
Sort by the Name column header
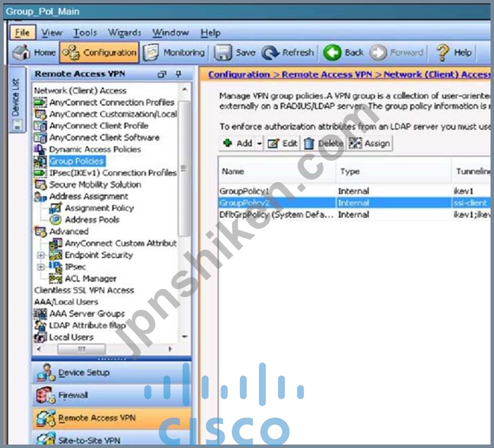[277, 171]
